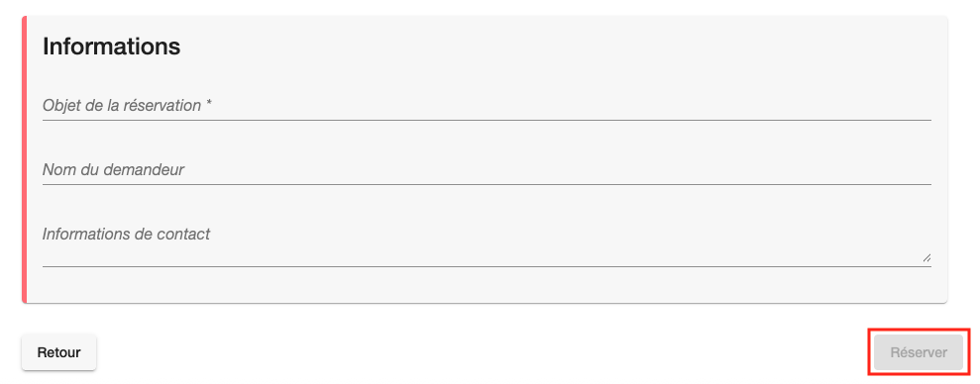Click the bottom line of the contact text area
980x384 pixels.
click(487, 266)
